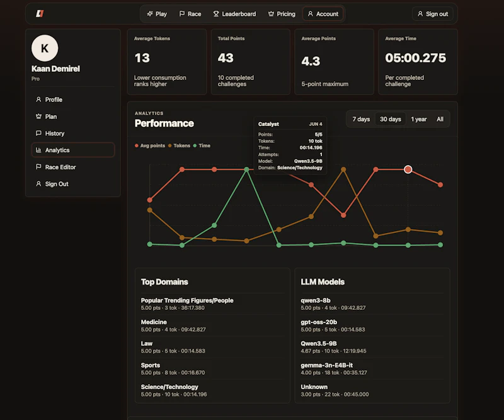Toggle the Avg points legend entry
The height and width of the screenshot is (420, 504).
pos(150,145)
